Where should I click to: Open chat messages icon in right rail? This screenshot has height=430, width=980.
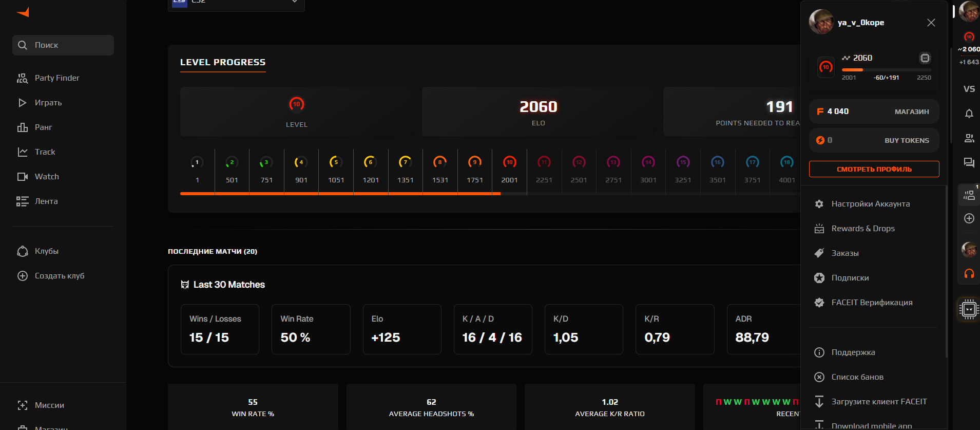(969, 163)
